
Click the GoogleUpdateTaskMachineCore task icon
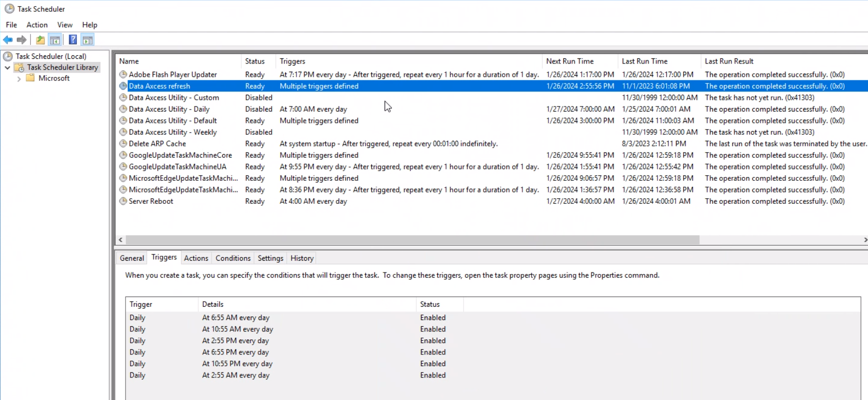pos(123,155)
